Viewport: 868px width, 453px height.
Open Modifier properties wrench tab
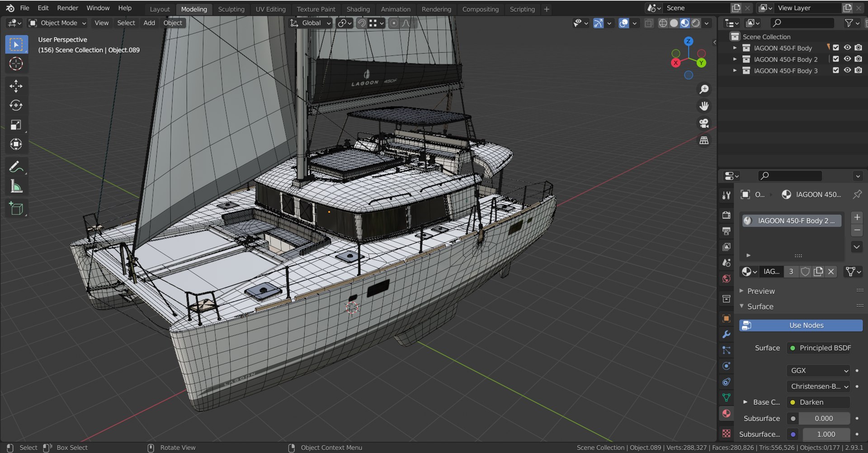click(x=726, y=335)
